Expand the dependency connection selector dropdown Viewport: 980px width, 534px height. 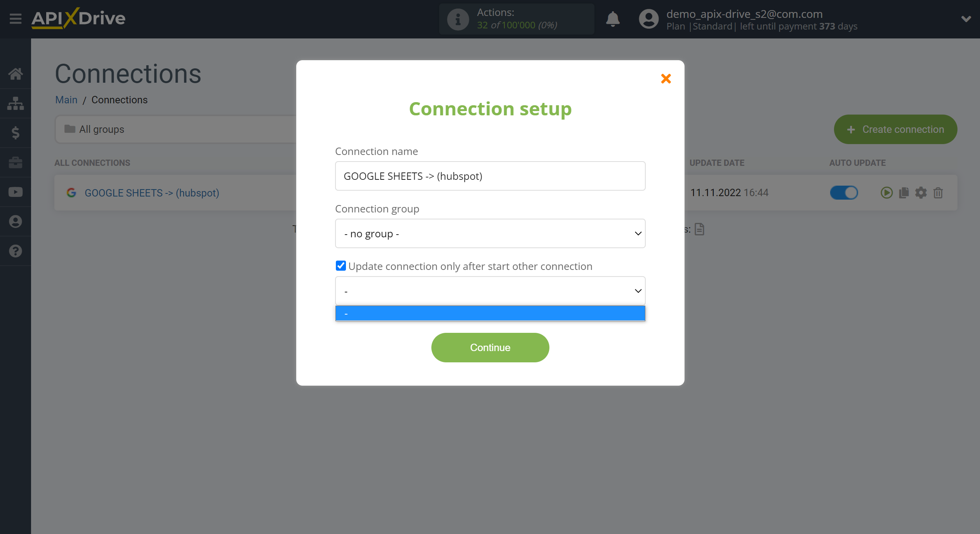(x=490, y=290)
